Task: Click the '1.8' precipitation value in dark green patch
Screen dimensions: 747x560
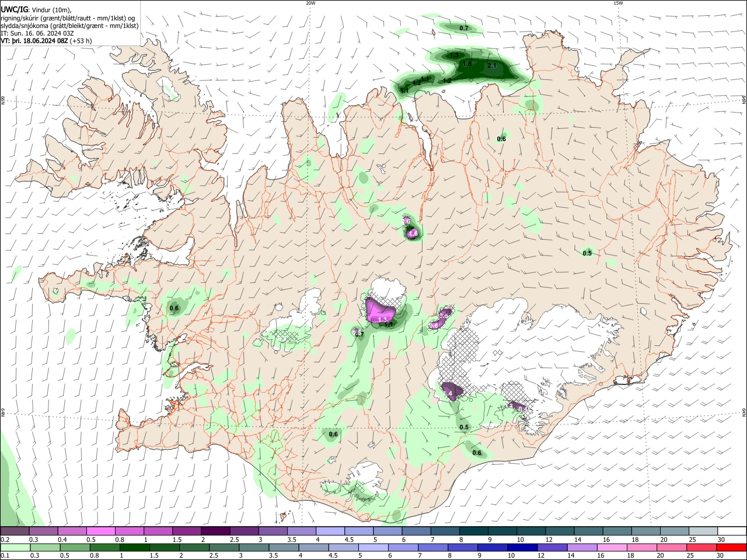Action: (467, 64)
